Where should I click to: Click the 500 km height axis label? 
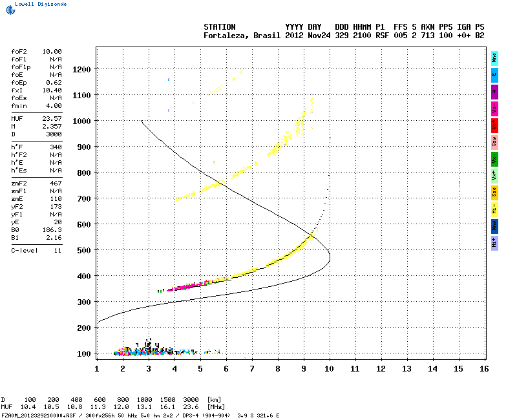tap(84, 251)
